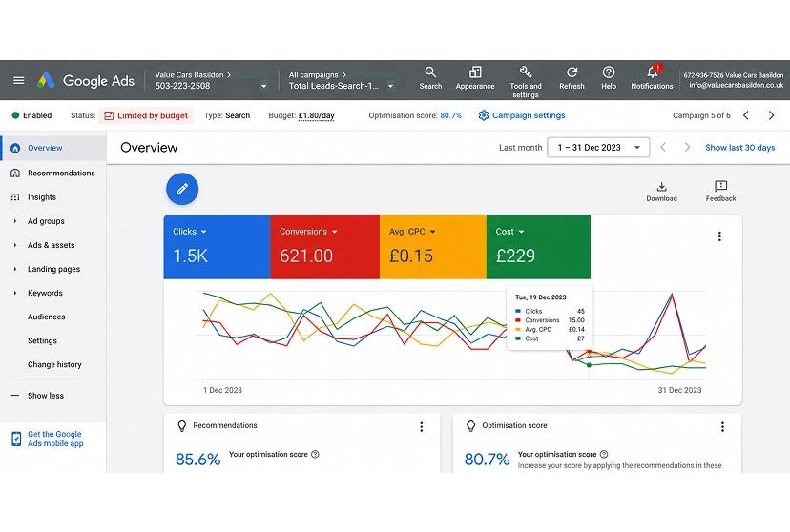Click the Type: Search label
Image resolution: width=790 pixels, height=532 pixels.
pyautogui.click(x=227, y=115)
